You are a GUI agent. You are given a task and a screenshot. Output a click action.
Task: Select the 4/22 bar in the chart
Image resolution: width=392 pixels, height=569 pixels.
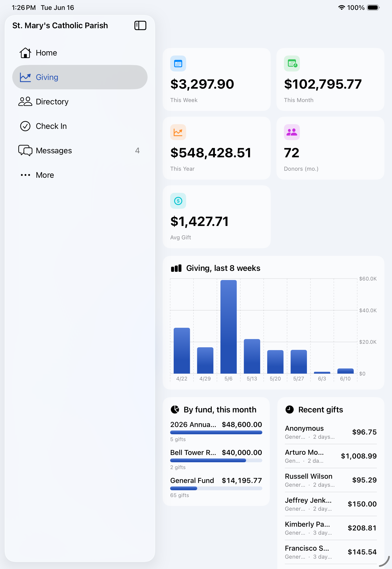182,351
